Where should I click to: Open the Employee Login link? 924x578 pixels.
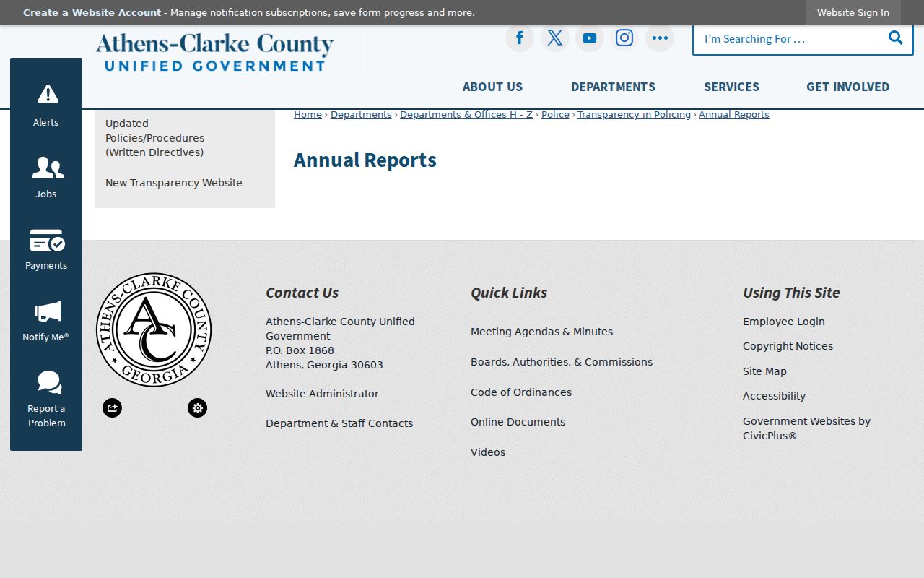point(783,322)
